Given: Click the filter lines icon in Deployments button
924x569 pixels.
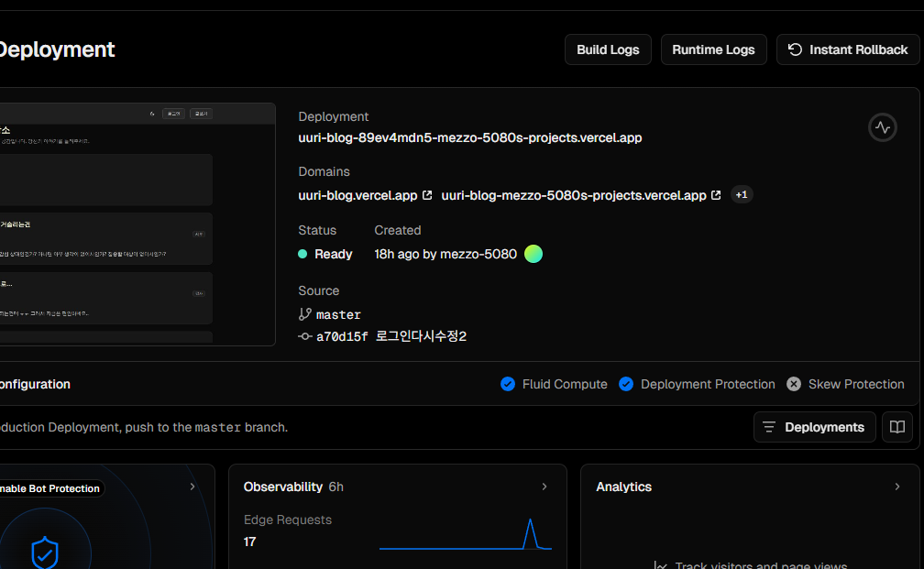Looking at the screenshot, I should (769, 427).
